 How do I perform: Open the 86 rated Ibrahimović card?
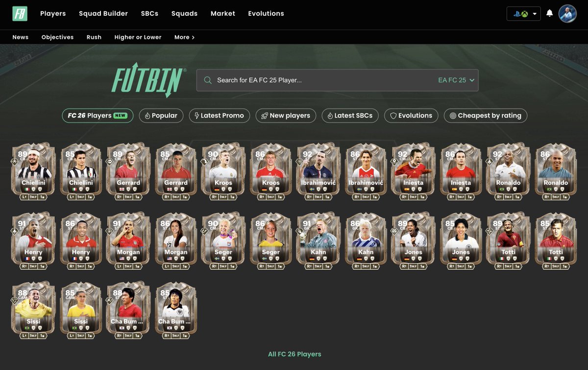[x=366, y=172]
